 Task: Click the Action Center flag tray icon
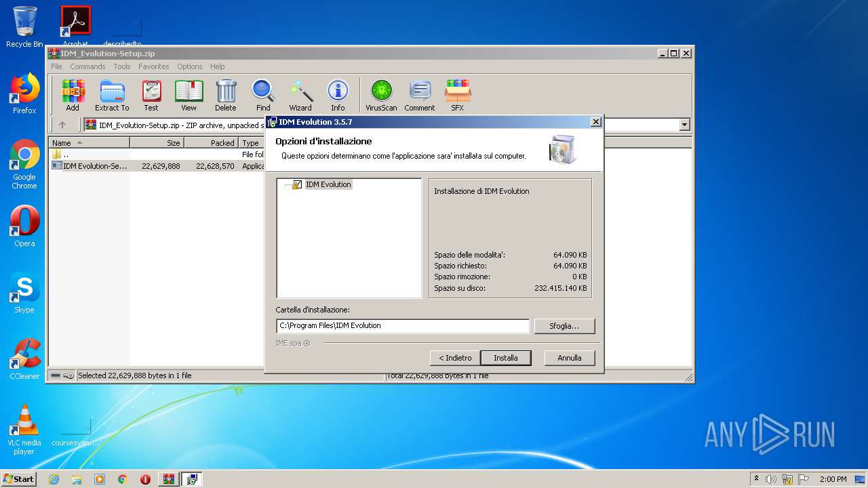tap(804, 479)
